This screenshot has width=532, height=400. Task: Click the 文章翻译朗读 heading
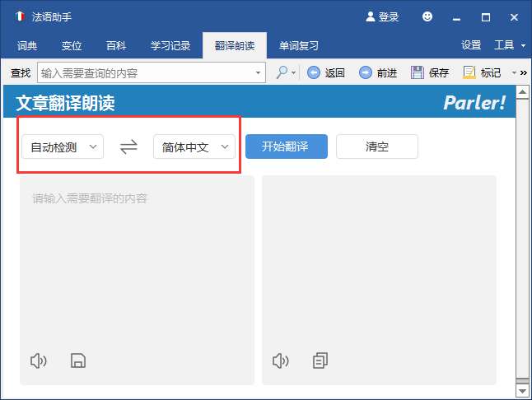click(x=65, y=103)
